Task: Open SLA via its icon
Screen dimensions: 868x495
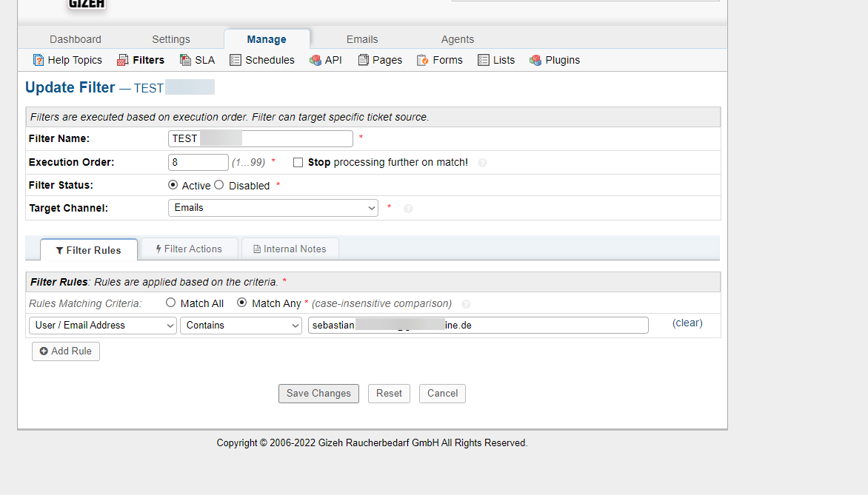Action: (185, 60)
